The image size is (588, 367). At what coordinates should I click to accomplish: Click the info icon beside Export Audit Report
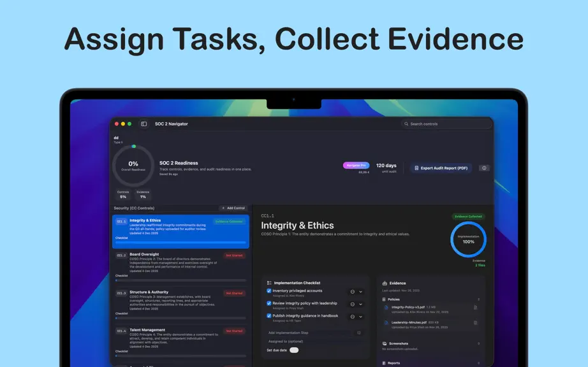tap(484, 168)
